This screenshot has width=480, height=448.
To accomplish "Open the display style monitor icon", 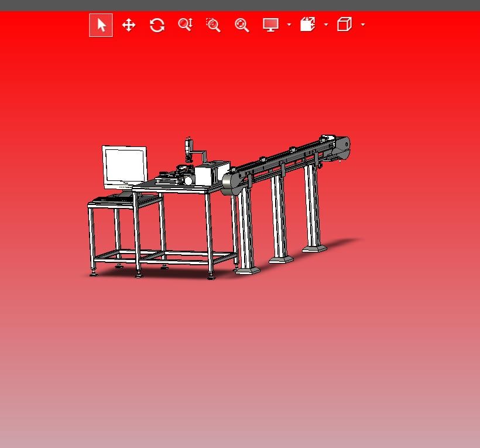I will tap(270, 25).
